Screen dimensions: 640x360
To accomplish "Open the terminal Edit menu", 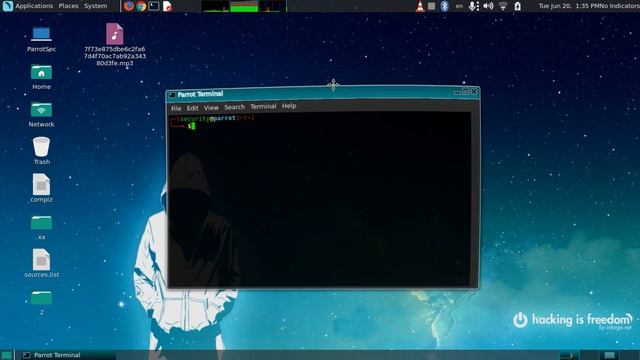I will pos(192,108).
